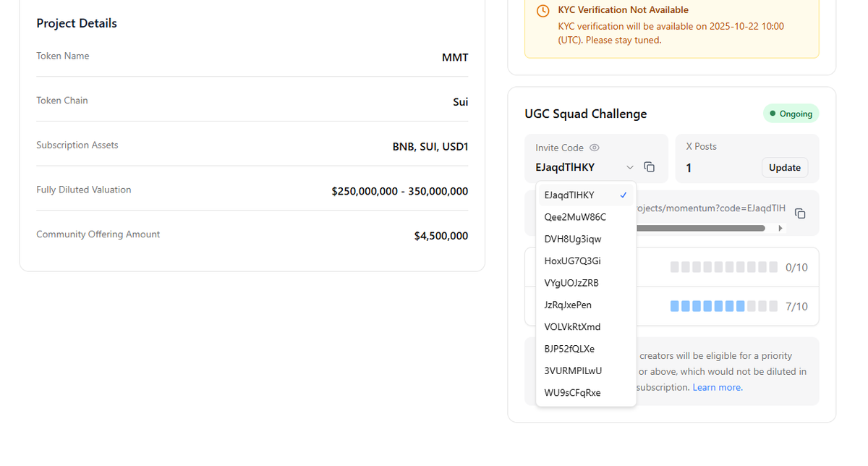Select invite code VOLVkRtXmd

[x=586, y=327]
